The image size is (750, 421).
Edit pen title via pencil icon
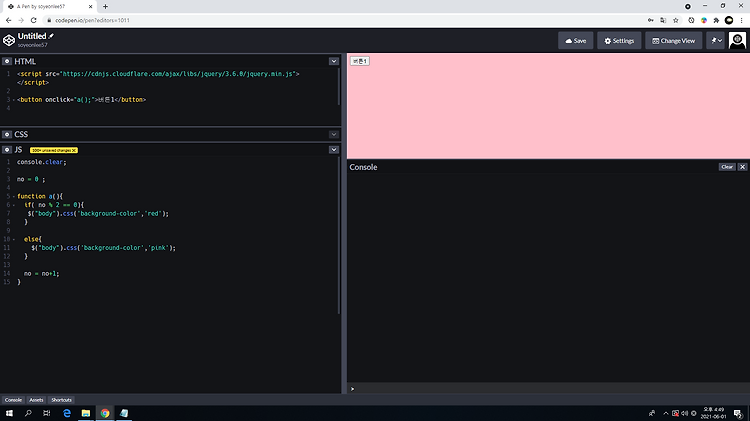51,36
